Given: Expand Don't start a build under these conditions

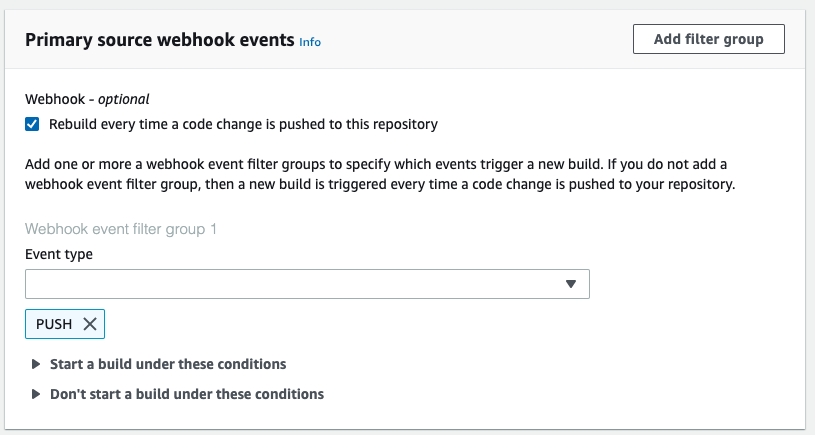Looking at the screenshot, I should [x=187, y=394].
